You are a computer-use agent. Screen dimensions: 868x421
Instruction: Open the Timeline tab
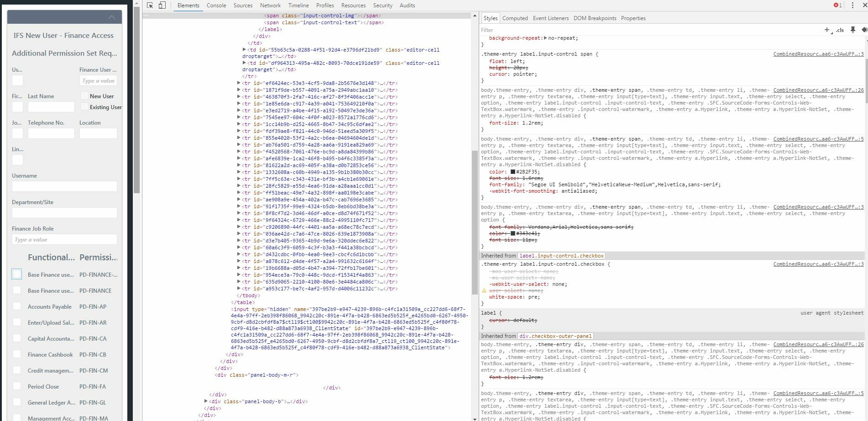[298, 5]
